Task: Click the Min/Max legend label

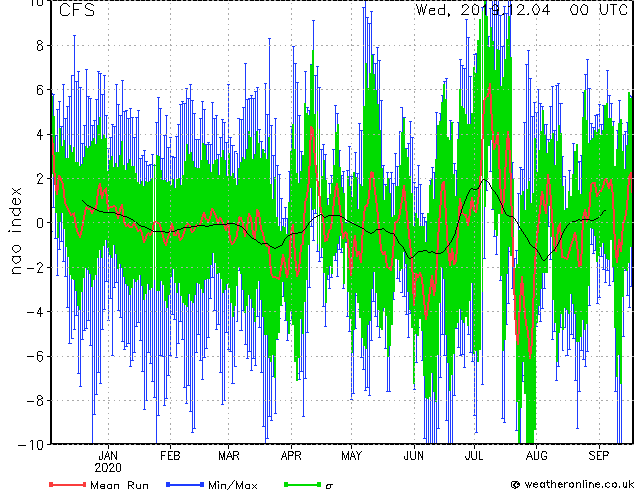Action: [233, 485]
